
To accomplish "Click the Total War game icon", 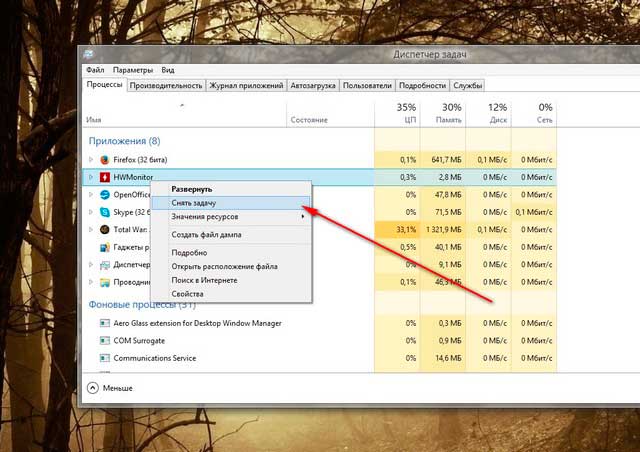I will tap(105, 229).
